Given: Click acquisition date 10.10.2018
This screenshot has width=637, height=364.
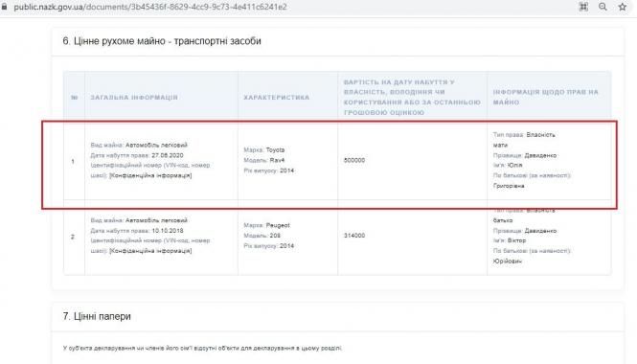Looking at the screenshot, I should coord(168,230).
